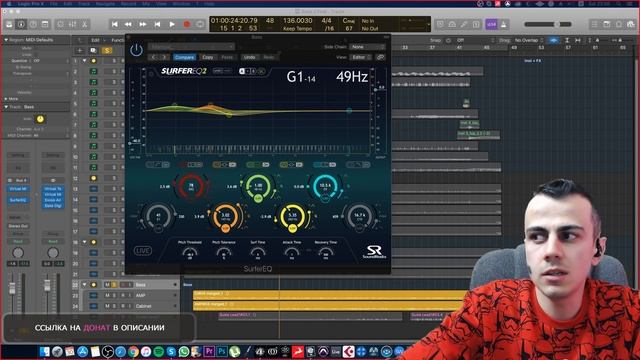640x360 pixels.
Task: Go to beginning transport button
Action: pyautogui.click(x=115, y=24)
